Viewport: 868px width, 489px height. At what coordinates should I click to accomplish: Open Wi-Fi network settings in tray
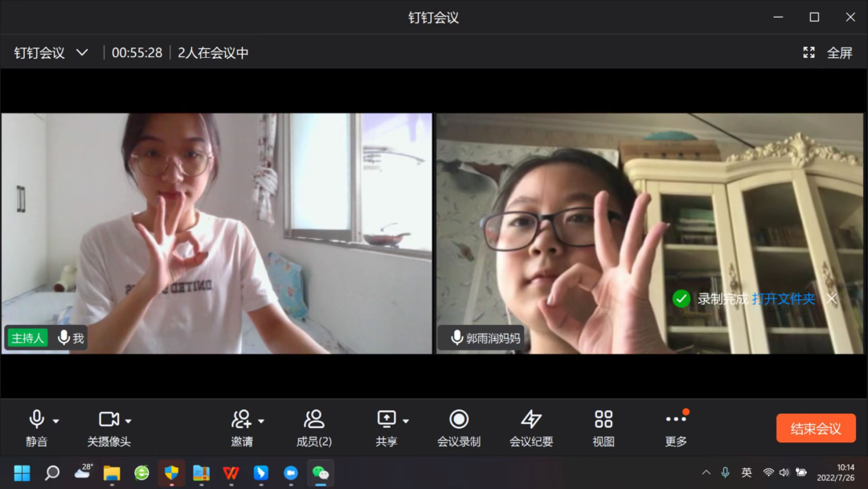(x=768, y=472)
